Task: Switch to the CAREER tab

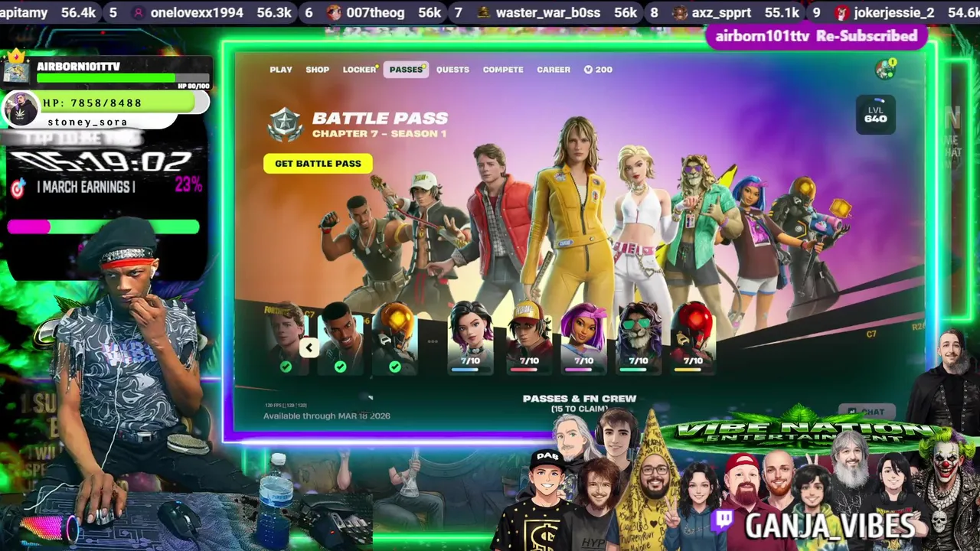Action: [x=554, y=70]
